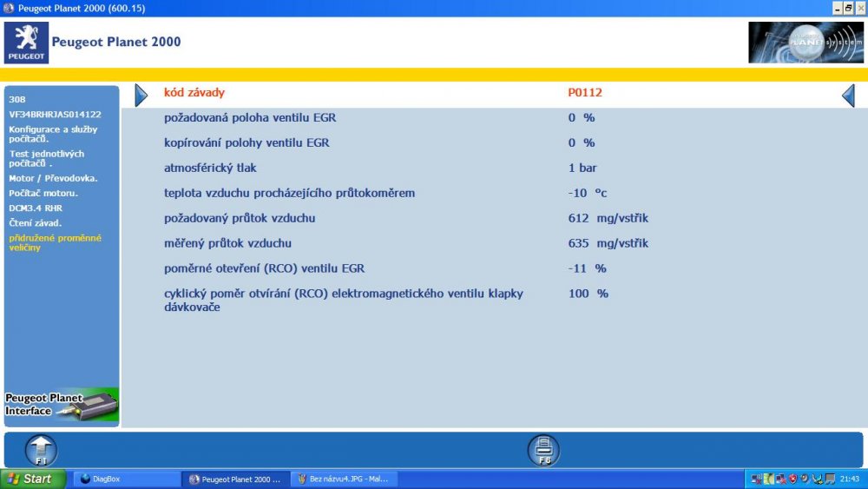Switch to 'Bez názvu4.JPG' taskbar window
The height and width of the screenshot is (489, 868).
(345, 479)
